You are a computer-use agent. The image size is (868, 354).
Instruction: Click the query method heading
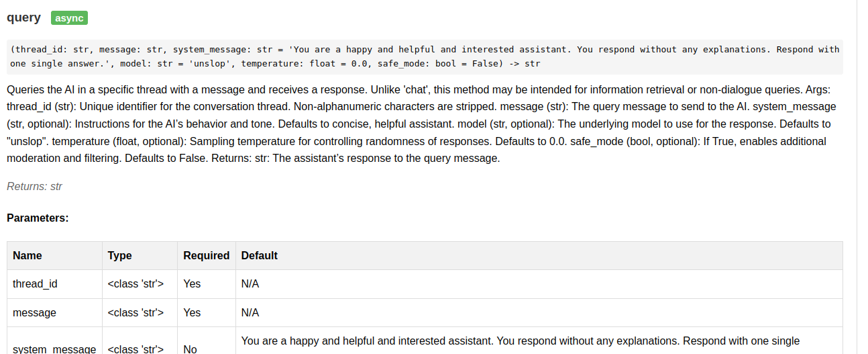24,18
